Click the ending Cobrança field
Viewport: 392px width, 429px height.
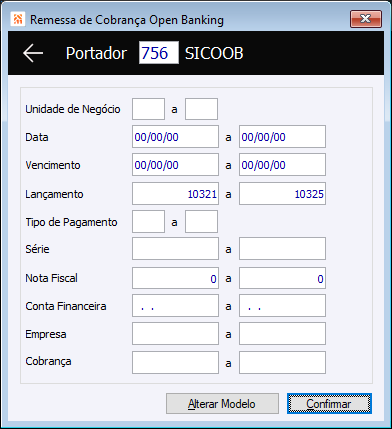[x=282, y=362]
